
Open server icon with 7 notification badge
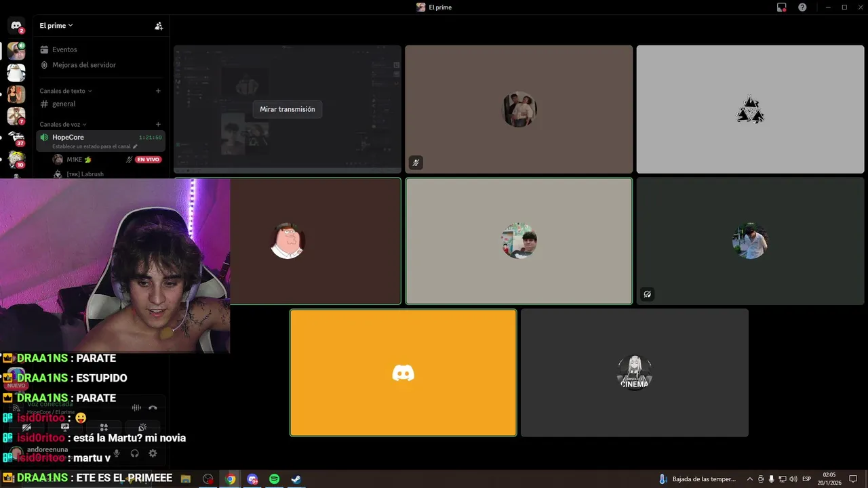(x=16, y=116)
